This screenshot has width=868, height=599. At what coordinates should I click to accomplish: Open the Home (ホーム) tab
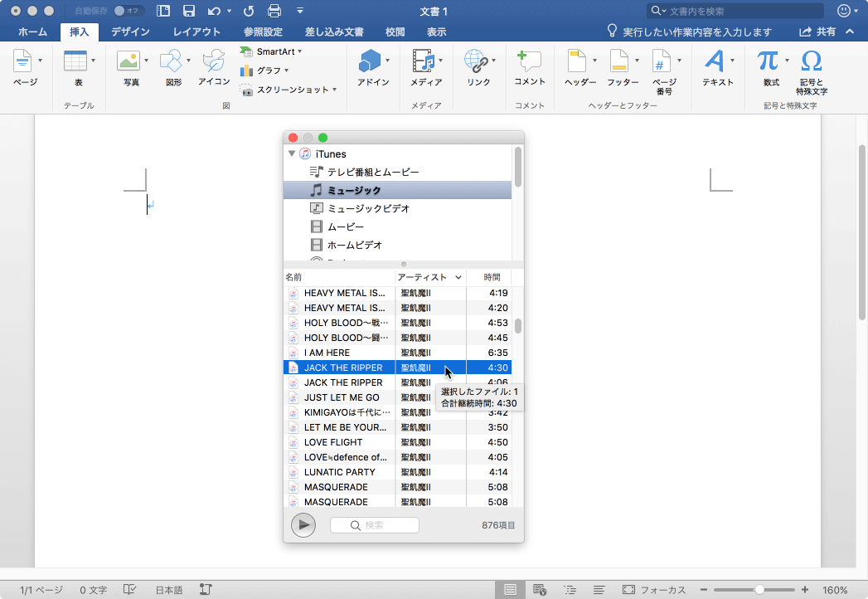32,32
